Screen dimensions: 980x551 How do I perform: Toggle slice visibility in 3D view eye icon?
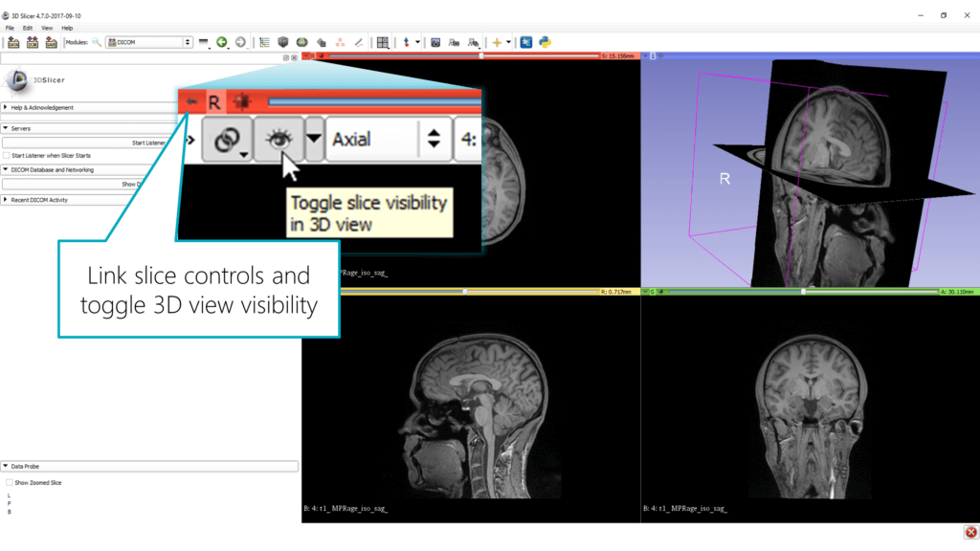(x=279, y=140)
